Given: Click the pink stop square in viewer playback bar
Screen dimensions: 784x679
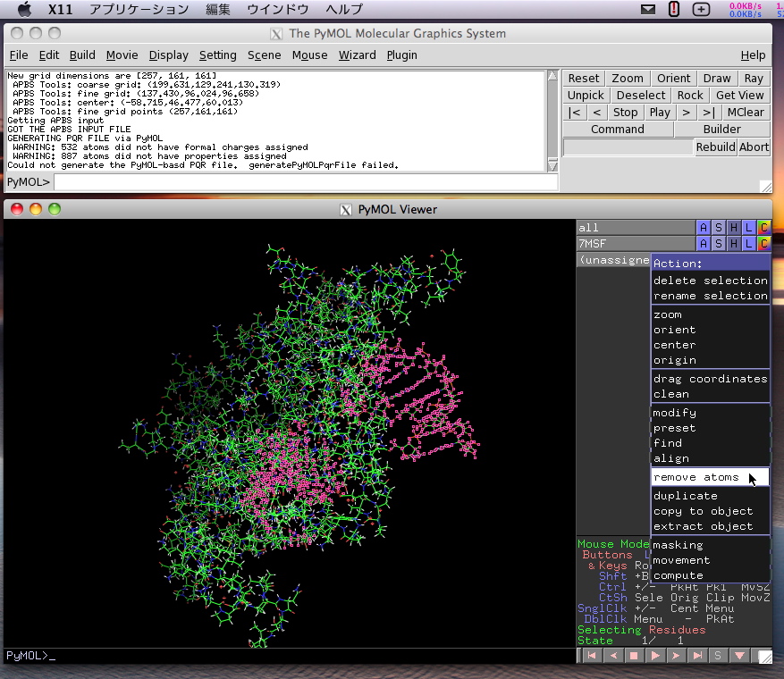Looking at the screenshot, I should point(634,656).
